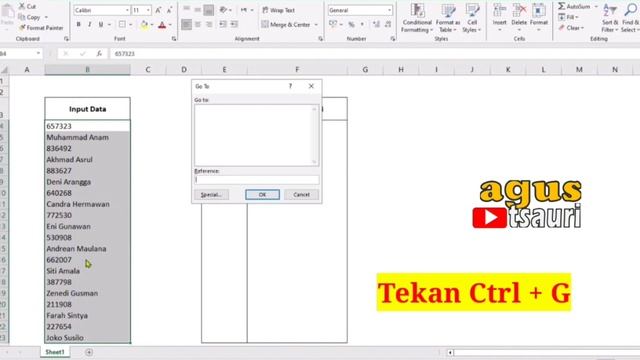Open the font size 11 dropdown
The height and width of the screenshot is (360, 640).
tap(148, 10)
